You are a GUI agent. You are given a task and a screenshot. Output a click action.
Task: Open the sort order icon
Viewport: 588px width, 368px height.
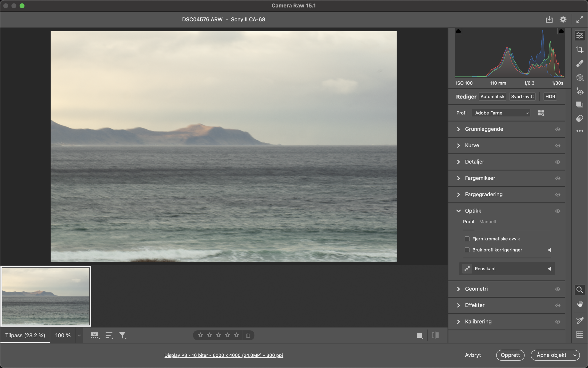click(109, 335)
